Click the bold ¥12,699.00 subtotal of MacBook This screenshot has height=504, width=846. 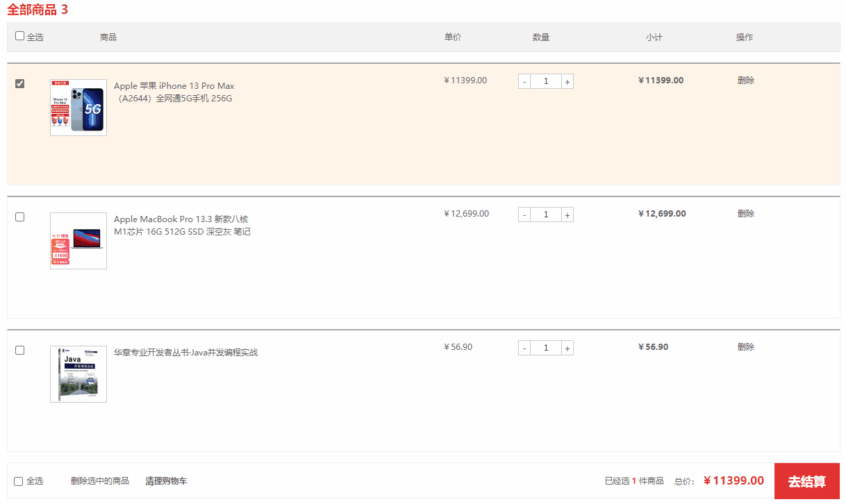(663, 213)
